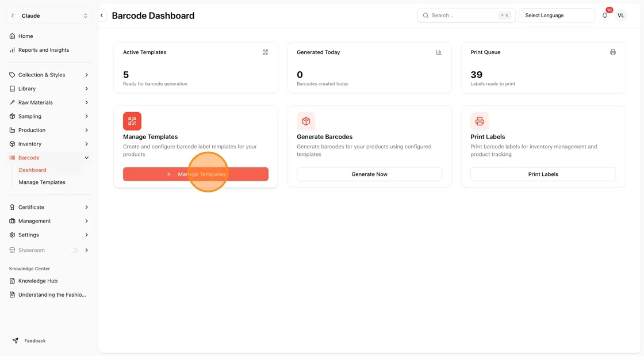The image size is (644, 356).
Task: Open the Claude workspace switcher
Action: pos(49,16)
